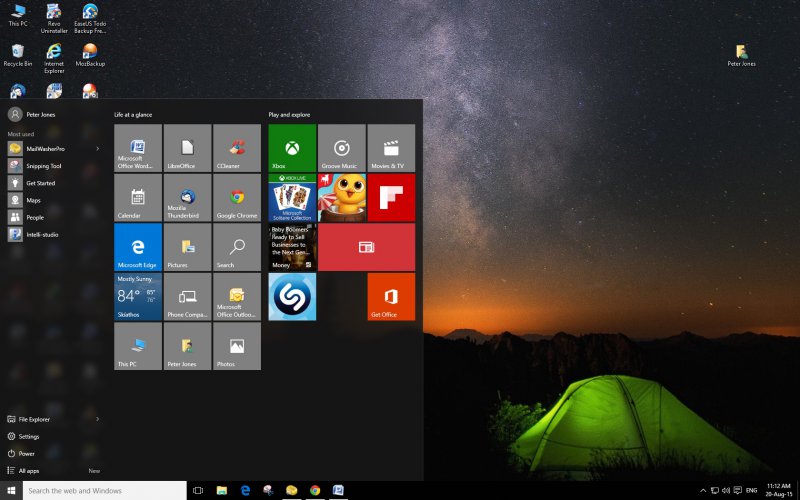Open Chrome from the taskbar
Image resolution: width=800 pixels, height=500 pixels.
[x=315, y=490]
